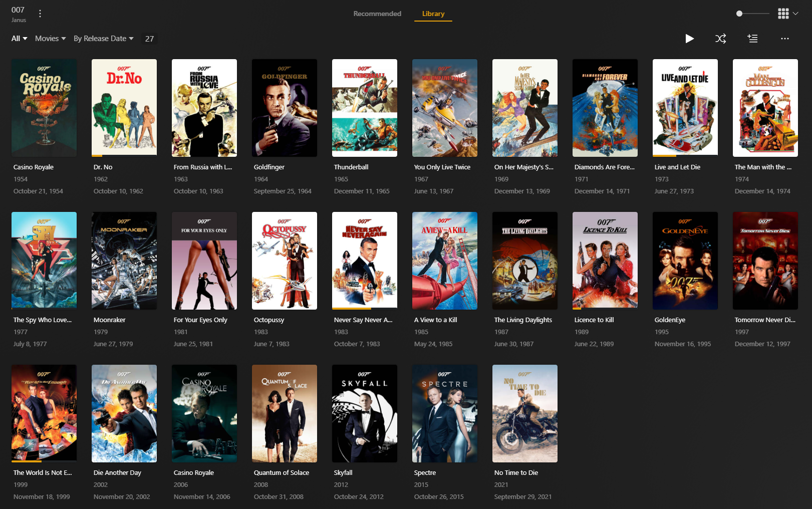Select the Spectre poster
This screenshot has width=812, height=509.
(445, 413)
